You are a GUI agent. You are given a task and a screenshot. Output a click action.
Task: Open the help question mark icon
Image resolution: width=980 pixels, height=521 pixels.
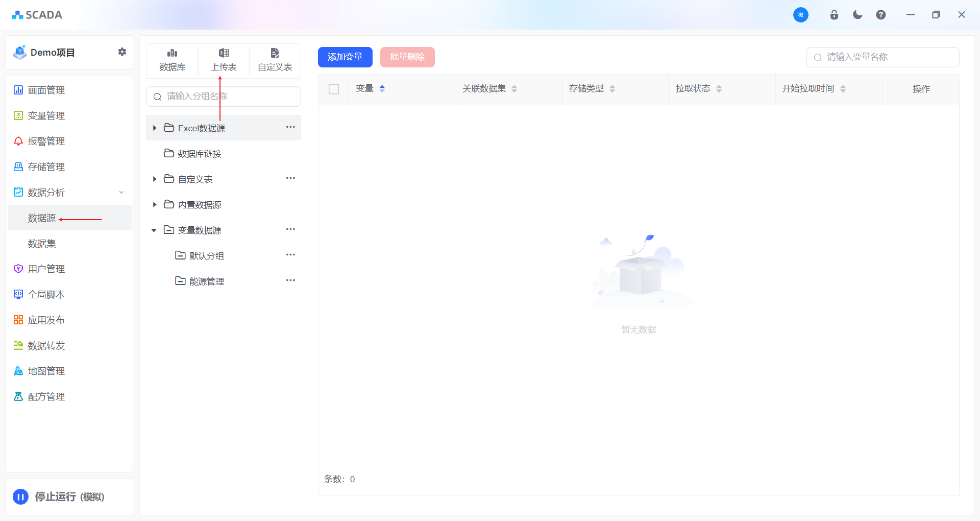click(x=881, y=15)
